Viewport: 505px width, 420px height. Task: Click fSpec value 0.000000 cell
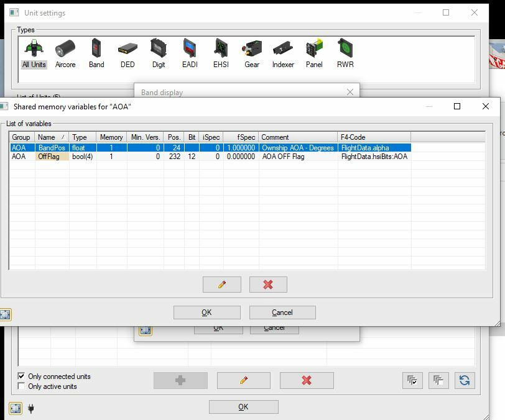(x=241, y=157)
